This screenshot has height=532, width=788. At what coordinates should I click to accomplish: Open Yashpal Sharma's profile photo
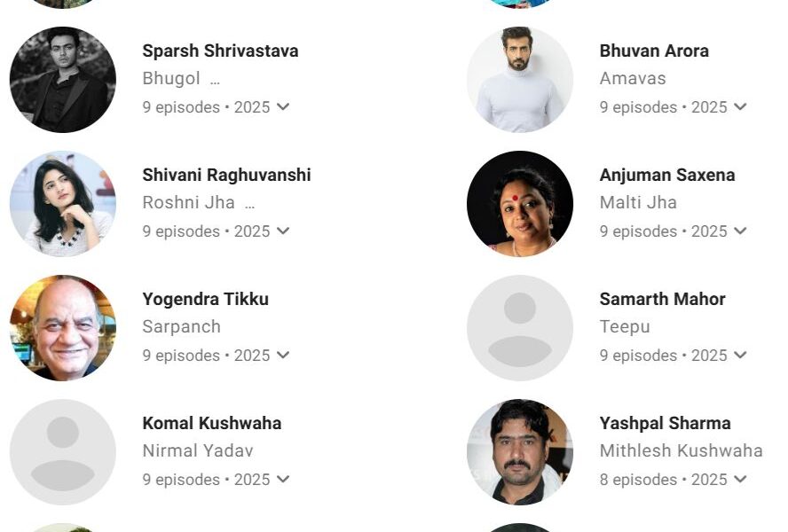click(x=520, y=452)
